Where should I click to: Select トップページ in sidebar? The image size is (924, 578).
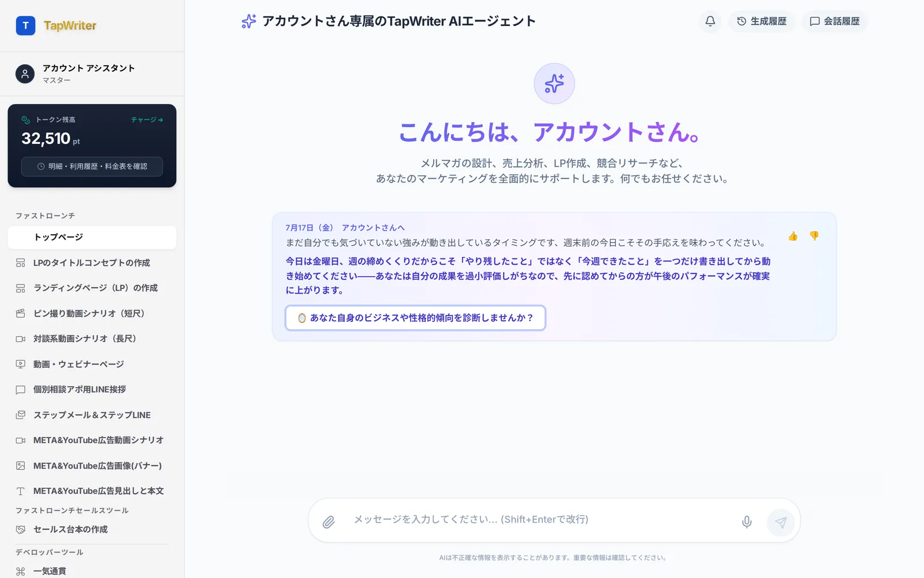(x=92, y=238)
